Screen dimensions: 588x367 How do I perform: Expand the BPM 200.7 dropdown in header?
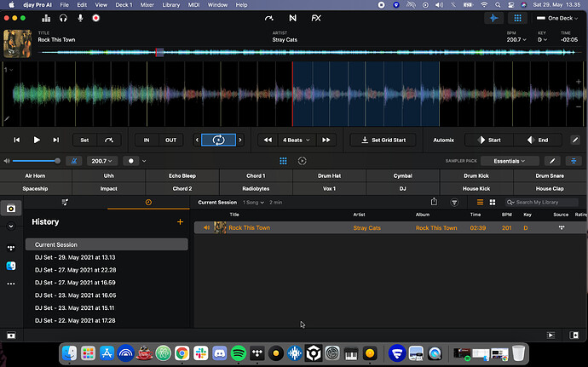coord(516,40)
